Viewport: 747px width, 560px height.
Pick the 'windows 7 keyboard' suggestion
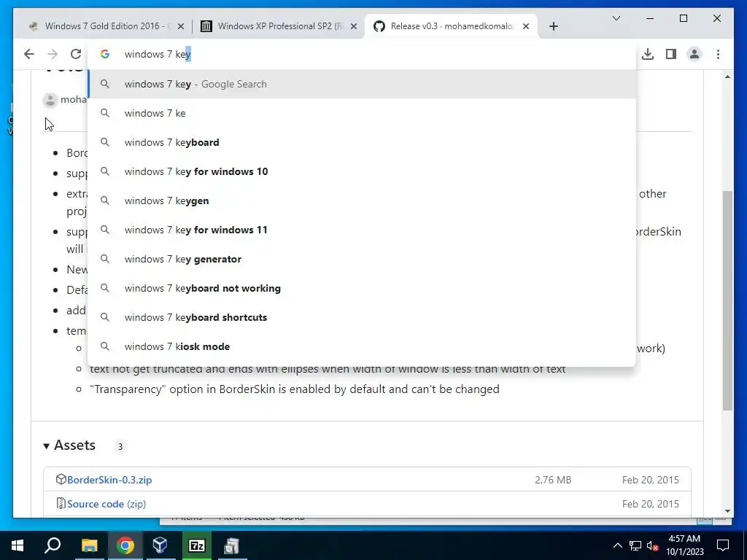tap(362, 142)
